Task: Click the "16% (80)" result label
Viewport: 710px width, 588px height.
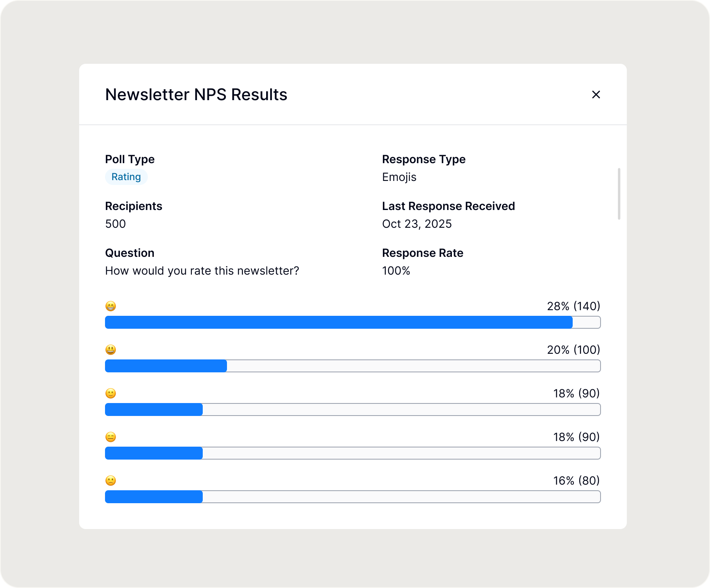Action: tap(576, 481)
